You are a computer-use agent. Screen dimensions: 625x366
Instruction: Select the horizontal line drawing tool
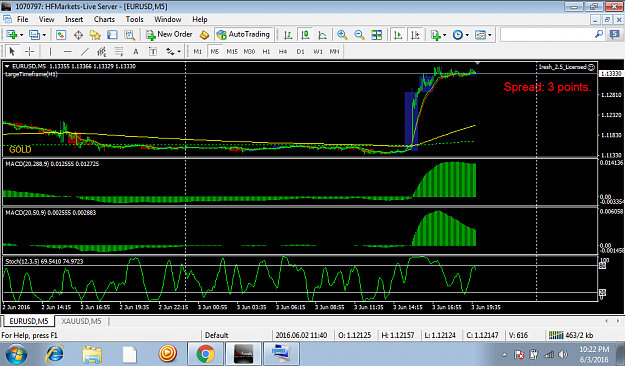tap(67, 51)
